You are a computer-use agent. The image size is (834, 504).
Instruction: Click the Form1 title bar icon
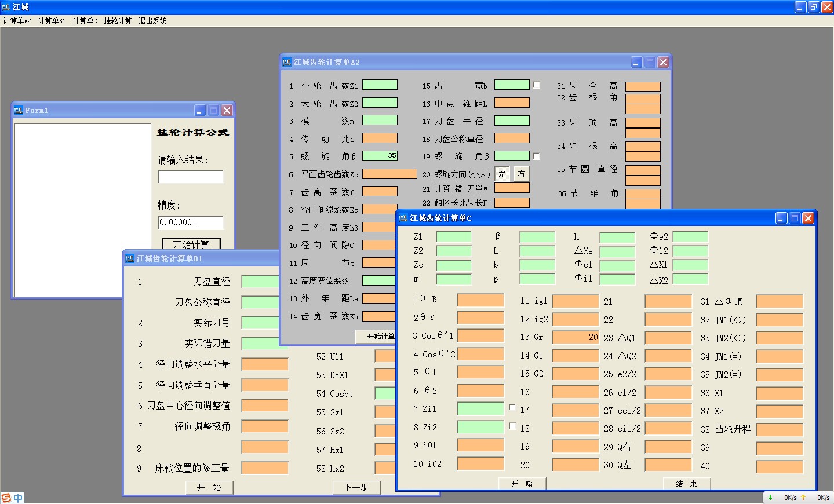[x=19, y=110]
